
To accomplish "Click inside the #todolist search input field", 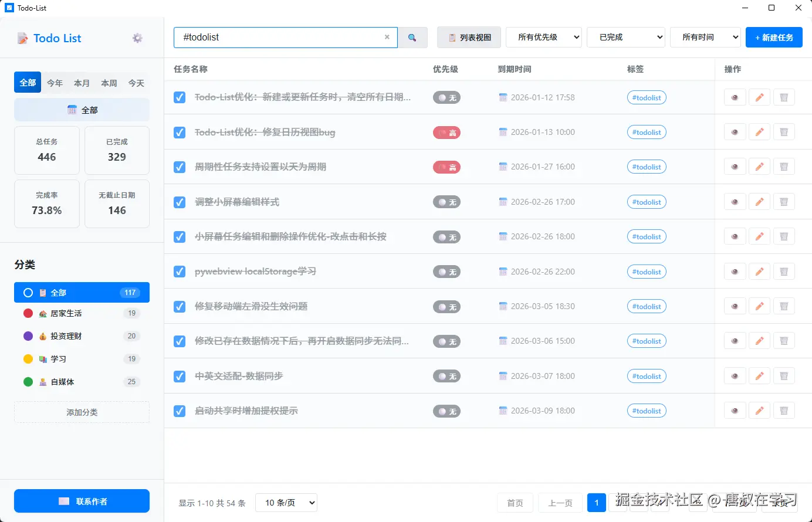I will coord(276,37).
